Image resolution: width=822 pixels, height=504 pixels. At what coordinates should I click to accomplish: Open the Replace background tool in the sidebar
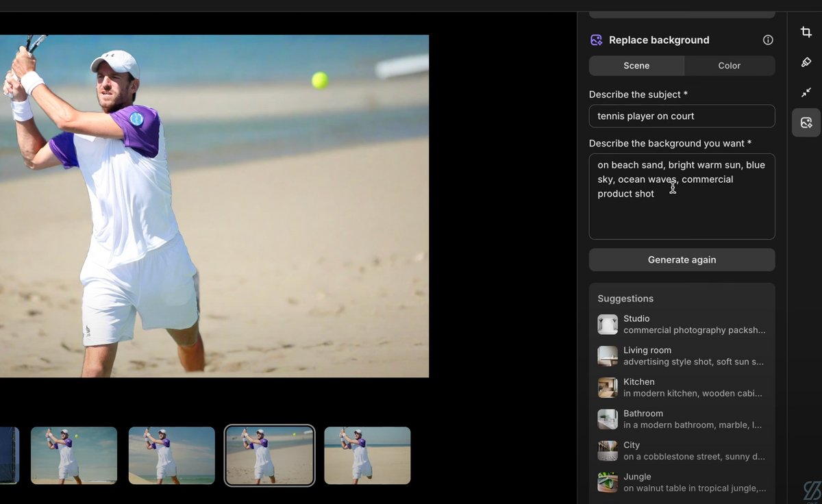coord(806,123)
